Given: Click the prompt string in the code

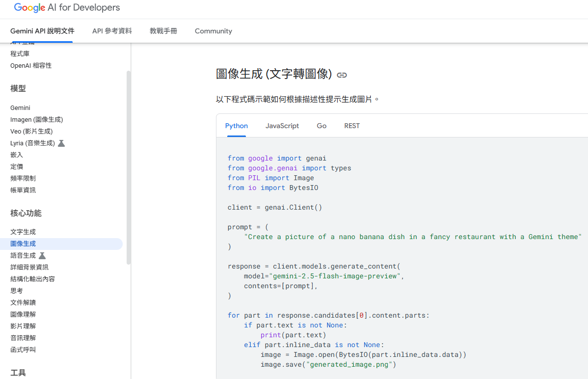Looking at the screenshot, I should 412,237.
